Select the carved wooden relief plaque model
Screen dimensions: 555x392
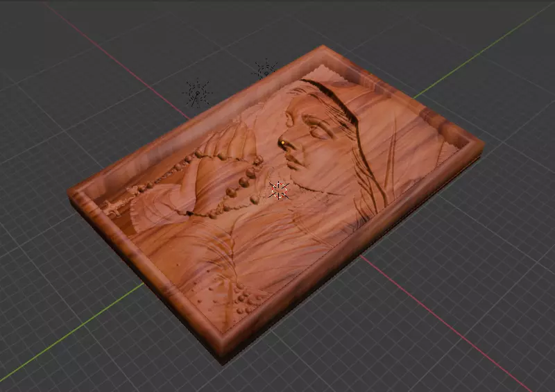276,205
